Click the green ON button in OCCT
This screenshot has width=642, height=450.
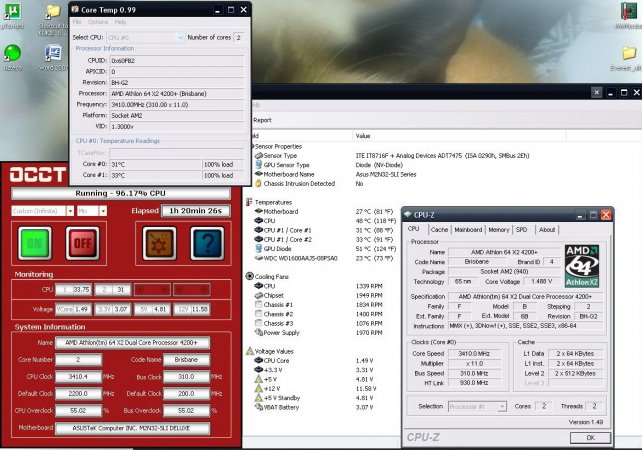pos(35,244)
